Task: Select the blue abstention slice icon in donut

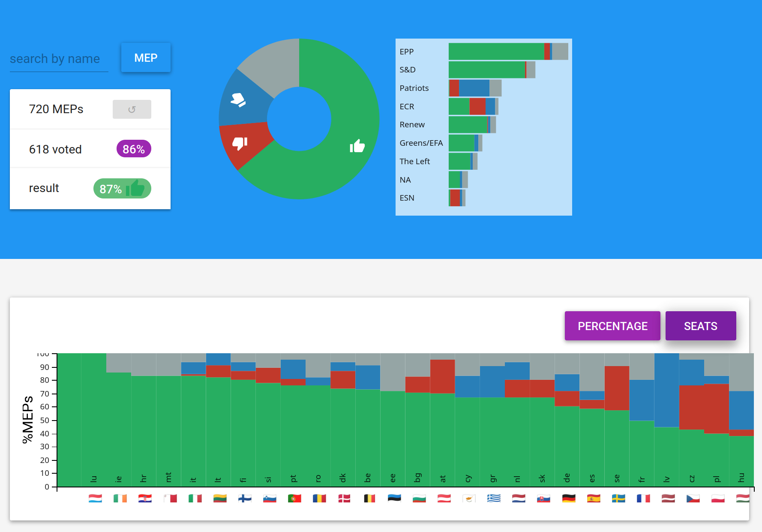Action: coord(238,100)
